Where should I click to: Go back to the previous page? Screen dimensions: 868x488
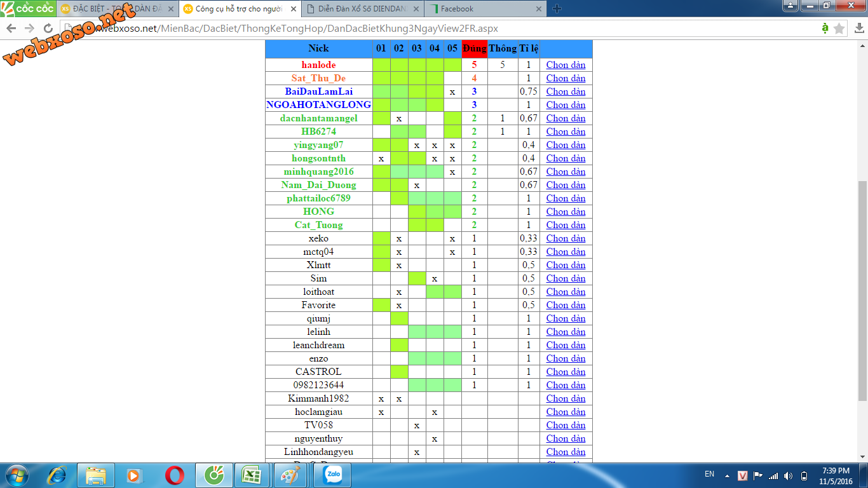pos(11,29)
